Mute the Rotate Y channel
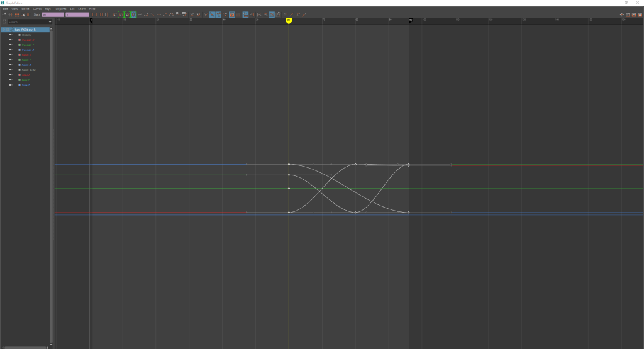 (x=11, y=60)
